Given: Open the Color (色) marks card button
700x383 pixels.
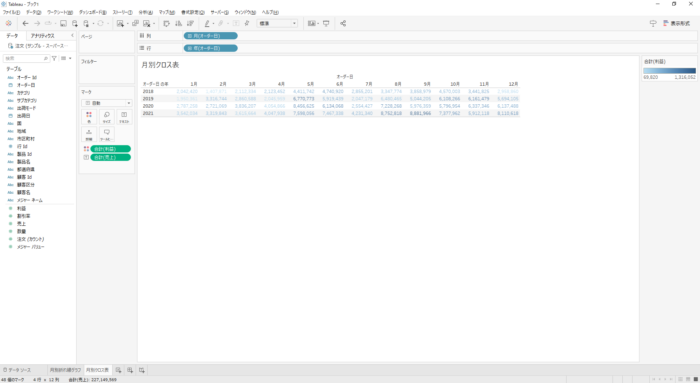Looking at the screenshot, I should point(89,117).
